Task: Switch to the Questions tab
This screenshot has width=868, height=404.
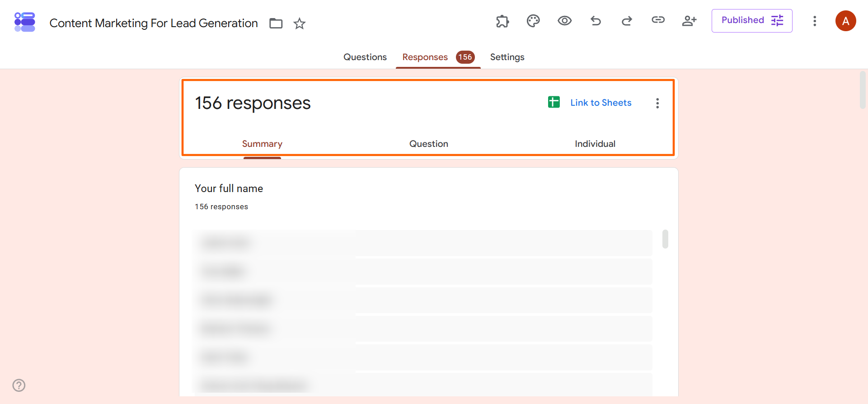Action: [365, 57]
